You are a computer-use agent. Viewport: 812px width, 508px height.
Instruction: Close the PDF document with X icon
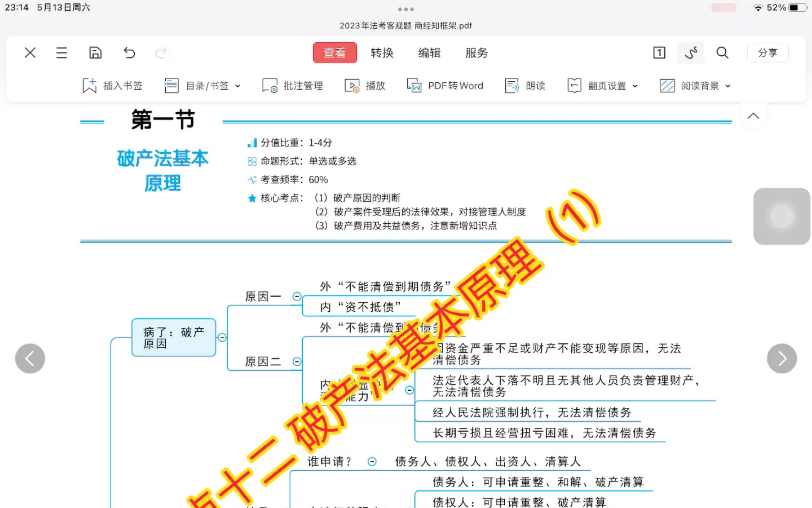[x=30, y=53]
